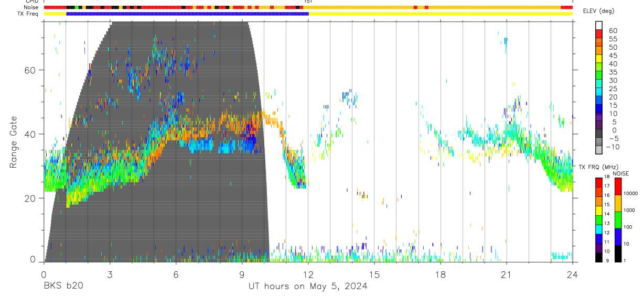The image size is (644, 297).
Task: Pick the light gray bottom segment of ELEV color bar
Action: coord(599,150)
